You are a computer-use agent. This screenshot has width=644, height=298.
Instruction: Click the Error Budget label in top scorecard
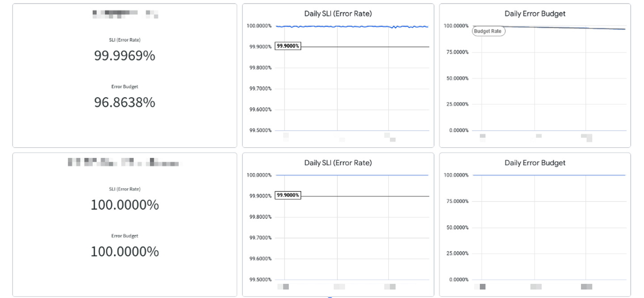click(124, 87)
